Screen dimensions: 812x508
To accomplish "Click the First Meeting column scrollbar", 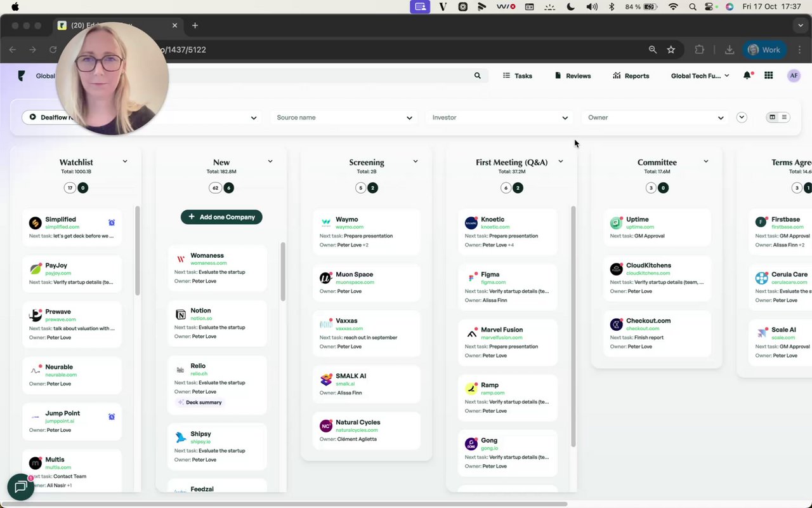I will click(x=573, y=326).
